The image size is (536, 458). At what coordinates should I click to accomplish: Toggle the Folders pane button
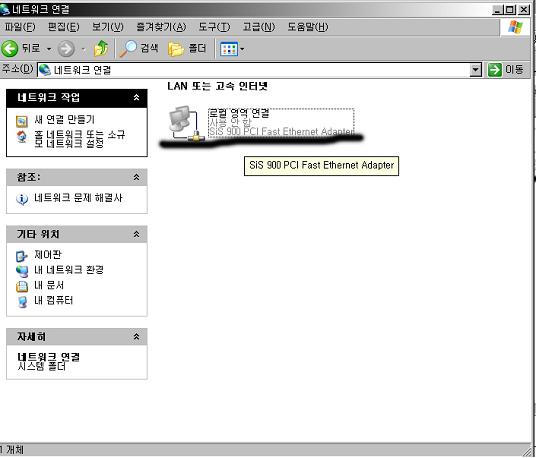[187, 49]
